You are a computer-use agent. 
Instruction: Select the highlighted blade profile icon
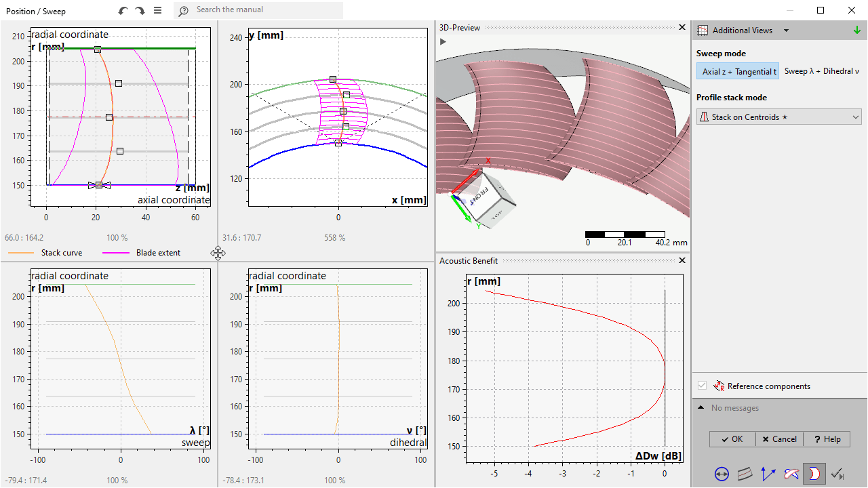coord(814,474)
